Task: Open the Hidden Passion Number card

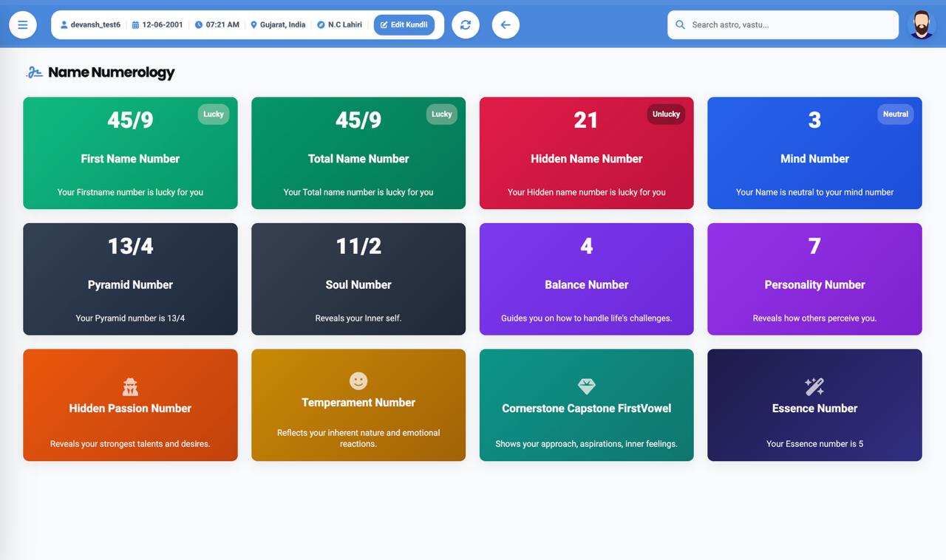Action: (130, 405)
